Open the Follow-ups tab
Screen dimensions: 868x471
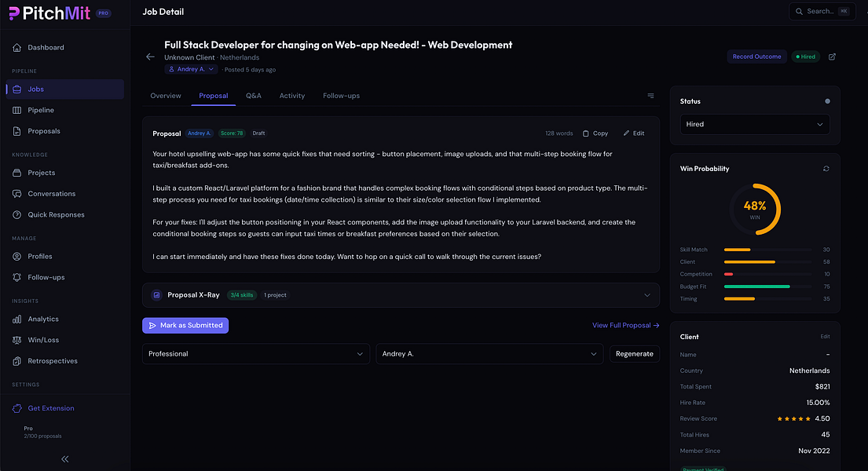point(341,96)
